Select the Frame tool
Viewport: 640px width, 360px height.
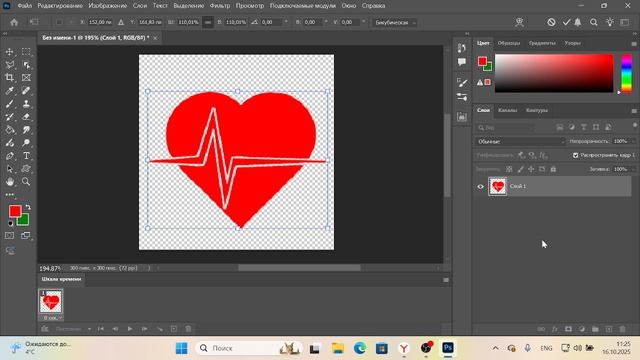[x=26, y=78]
